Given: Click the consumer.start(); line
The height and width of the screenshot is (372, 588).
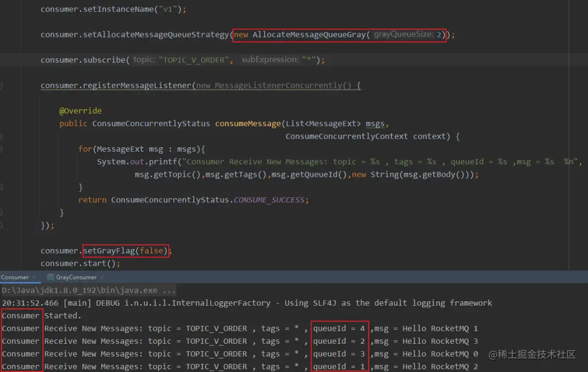Looking at the screenshot, I should click(x=80, y=263).
